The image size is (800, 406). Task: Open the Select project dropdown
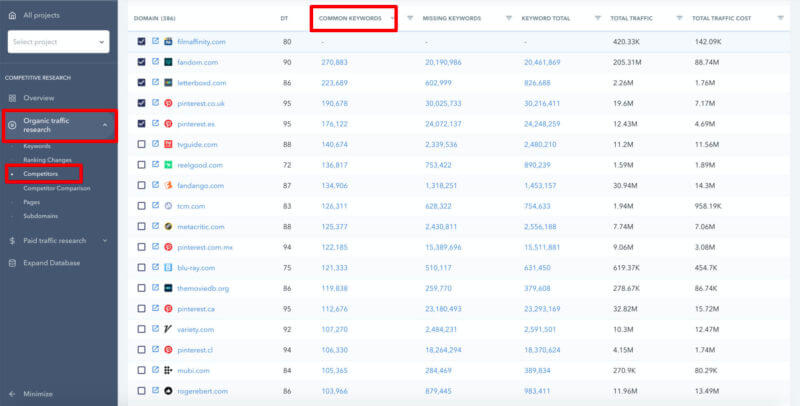click(x=58, y=42)
